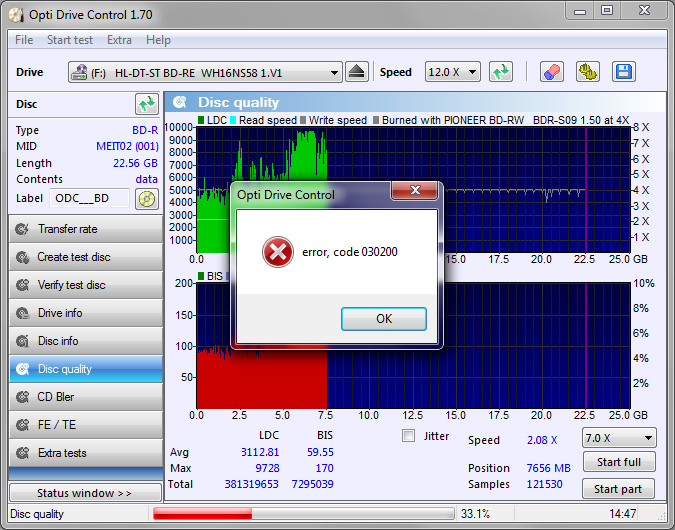Open the Extra menu

pos(119,40)
